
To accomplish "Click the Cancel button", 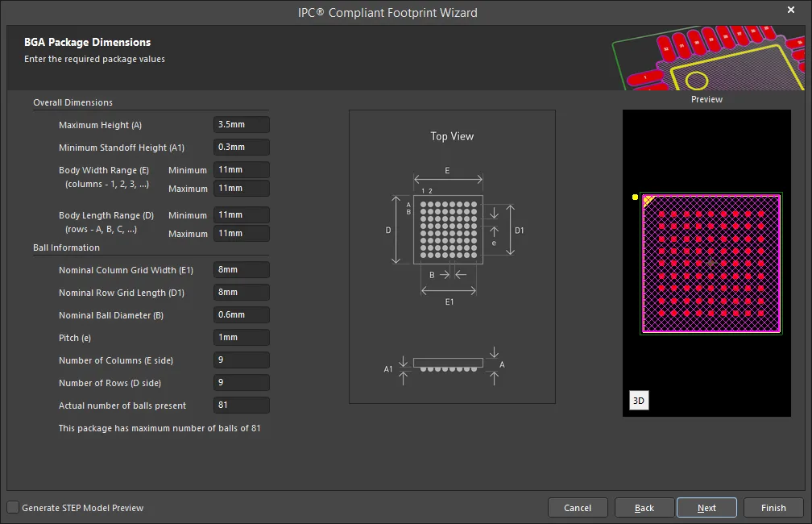I will point(578,508).
